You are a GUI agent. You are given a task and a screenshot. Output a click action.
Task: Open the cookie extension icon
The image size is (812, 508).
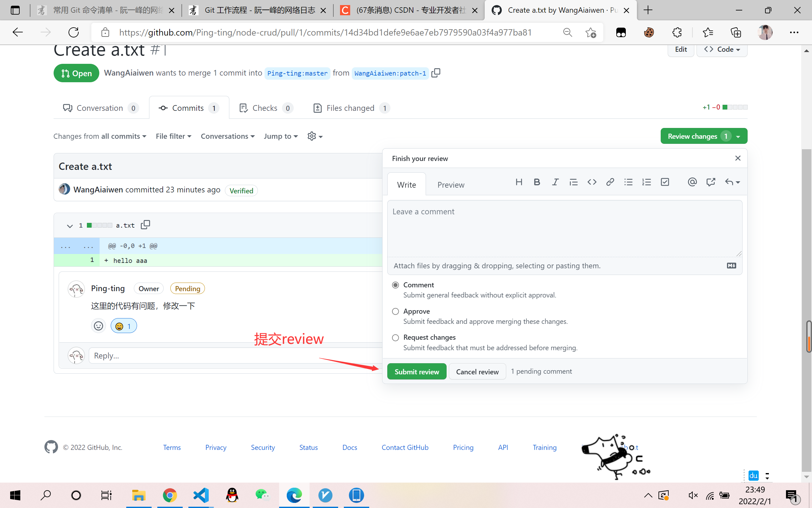pos(649,33)
